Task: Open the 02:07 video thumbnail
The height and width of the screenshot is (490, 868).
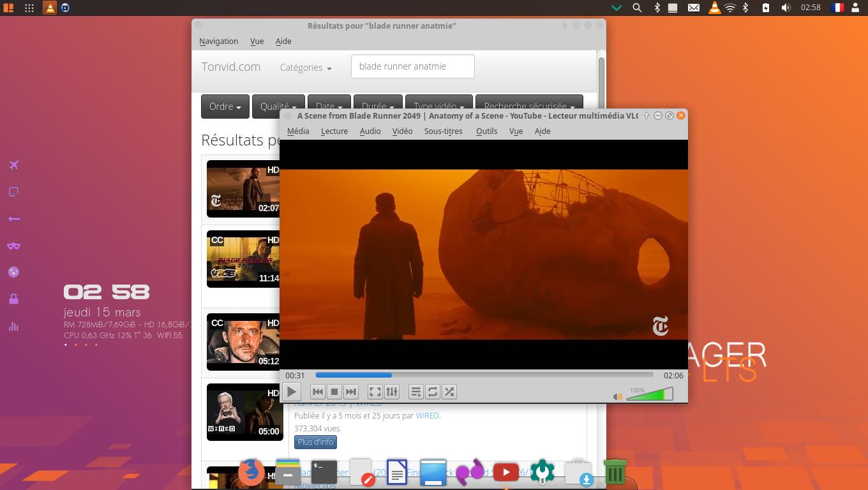Action: (x=243, y=189)
